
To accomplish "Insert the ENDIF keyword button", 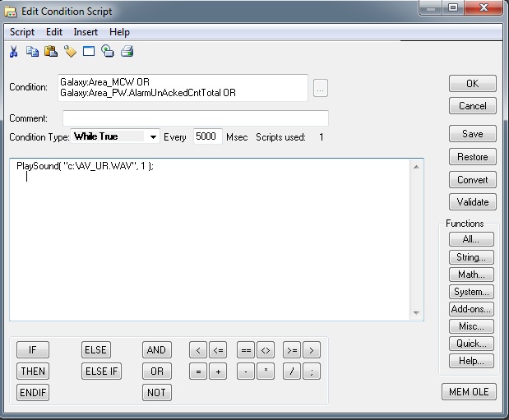I will pos(33,393).
